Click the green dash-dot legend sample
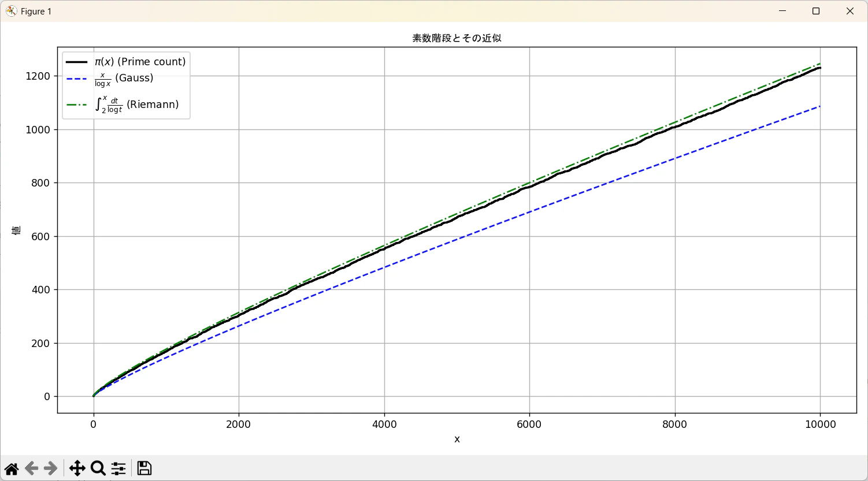Image resolution: width=868 pixels, height=481 pixels. click(77, 105)
